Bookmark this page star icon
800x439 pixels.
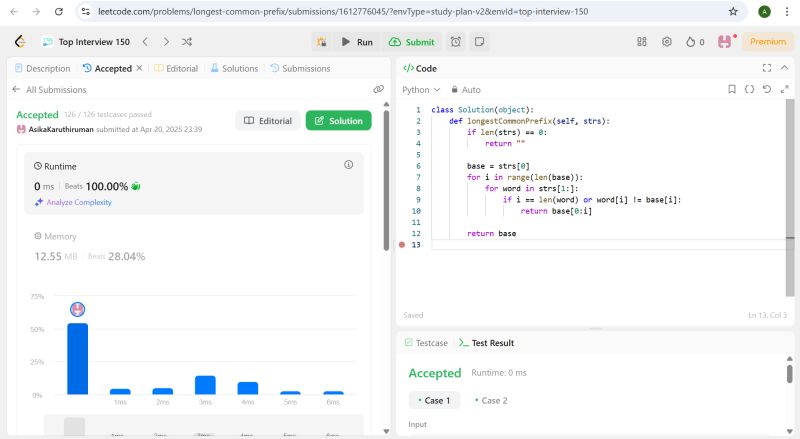pos(733,11)
